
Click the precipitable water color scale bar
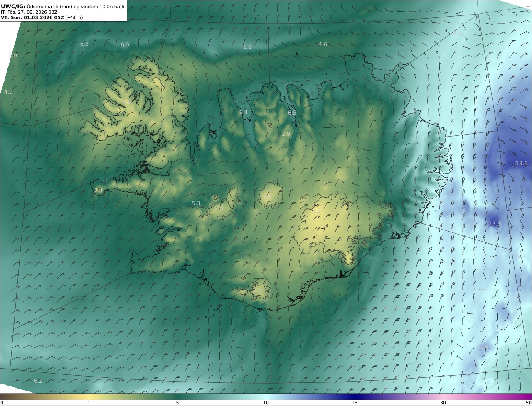266,396
